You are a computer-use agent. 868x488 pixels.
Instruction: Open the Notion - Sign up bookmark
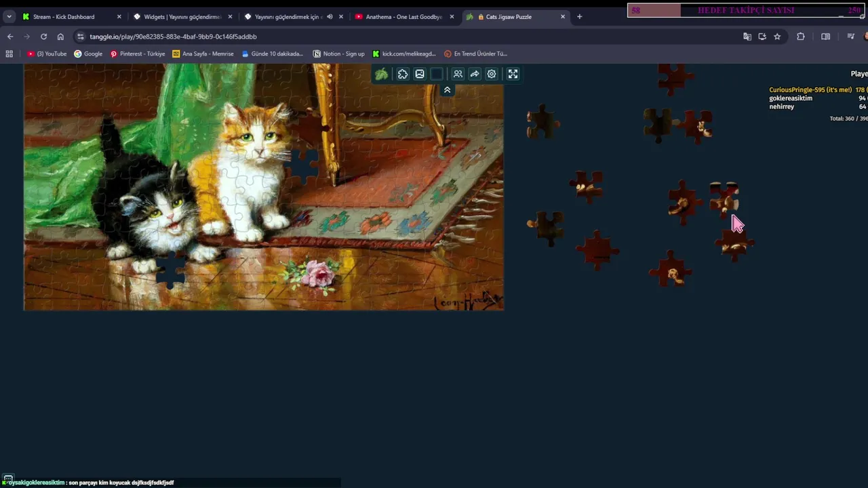pyautogui.click(x=338, y=54)
